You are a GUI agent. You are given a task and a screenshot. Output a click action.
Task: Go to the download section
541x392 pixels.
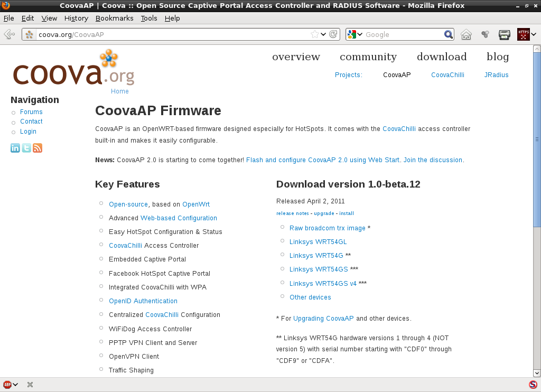point(442,57)
